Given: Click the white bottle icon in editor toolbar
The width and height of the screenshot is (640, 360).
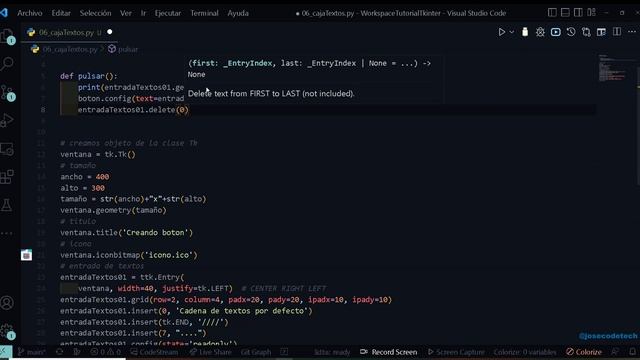Looking at the screenshot, I should [x=525, y=32].
